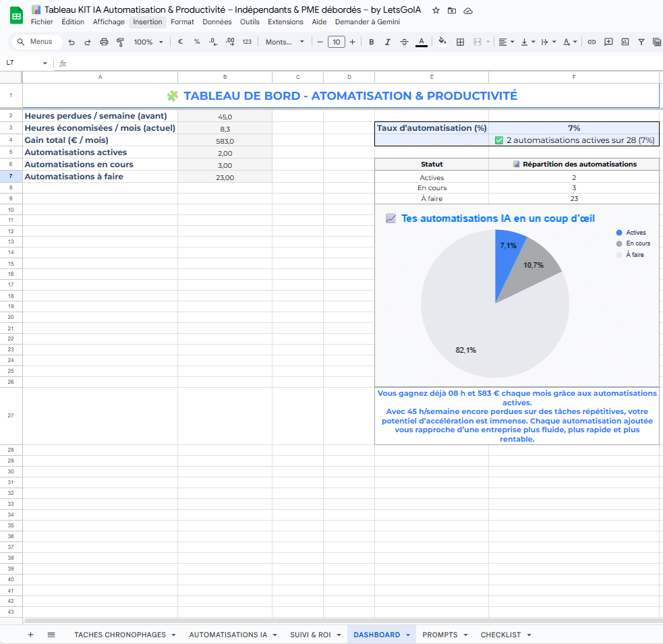Select the paint format tool
The height and width of the screenshot is (644, 663).
pos(120,42)
